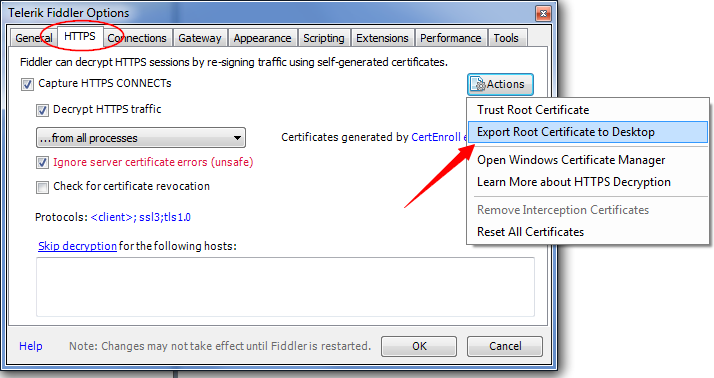The height and width of the screenshot is (378, 714).
Task: Open the Performance tab
Action: pyautogui.click(x=450, y=38)
